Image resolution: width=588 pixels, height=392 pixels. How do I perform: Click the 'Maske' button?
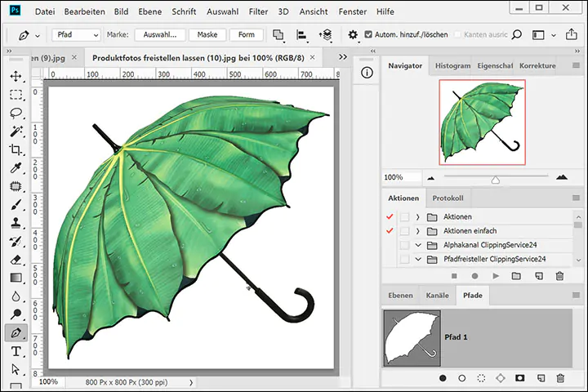click(x=207, y=35)
